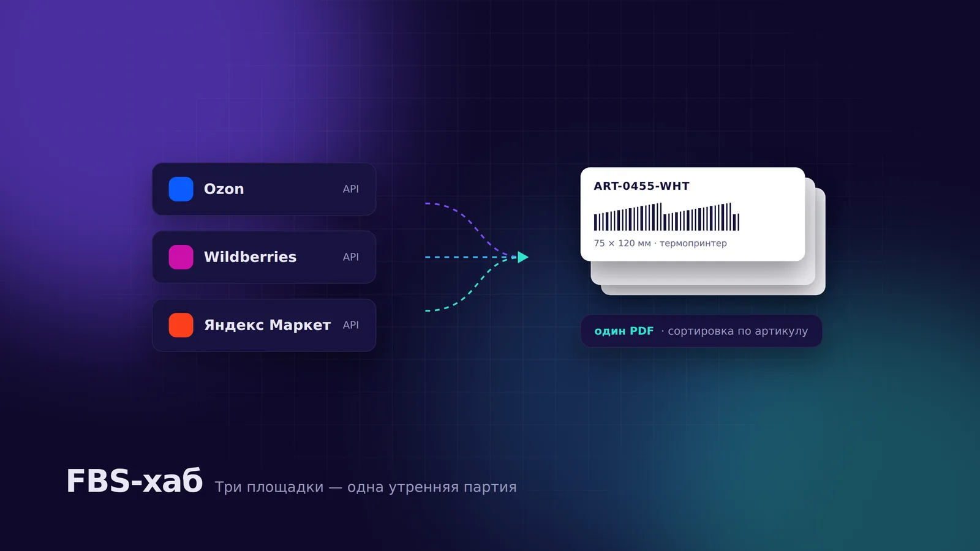Image resolution: width=980 pixels, height=551 pixels.
Task: Click API tag on the Яндекс Маркет card
Action: (351, 325)
